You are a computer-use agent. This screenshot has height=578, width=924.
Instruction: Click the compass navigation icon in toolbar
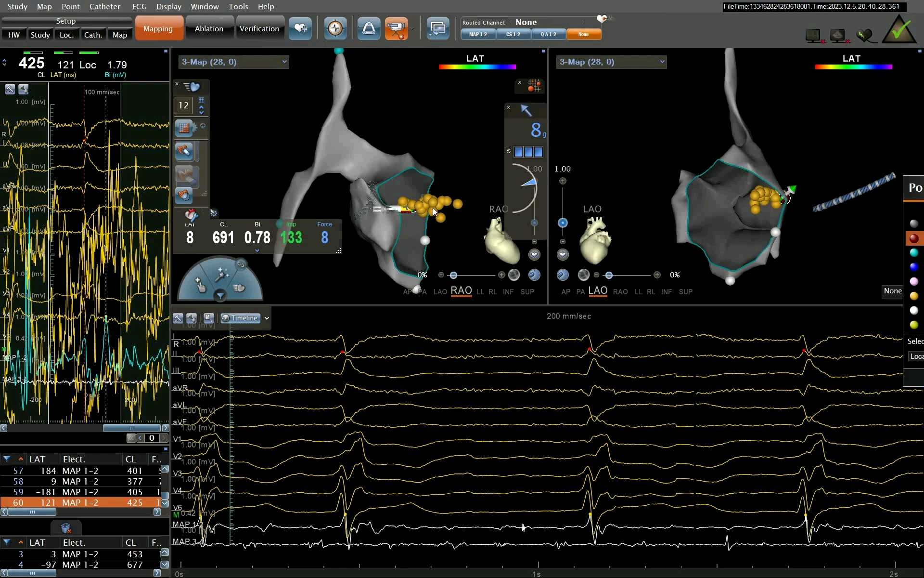coord(335,28)
